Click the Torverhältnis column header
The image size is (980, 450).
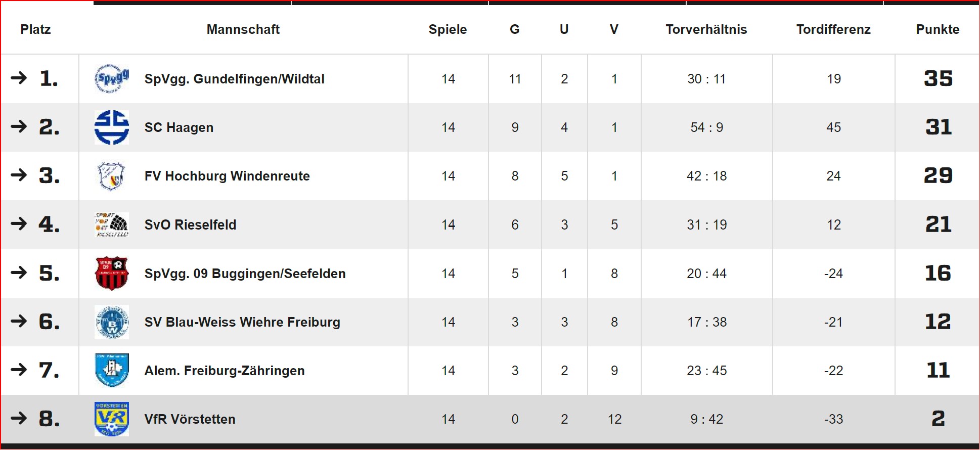(x=706, y=29)
